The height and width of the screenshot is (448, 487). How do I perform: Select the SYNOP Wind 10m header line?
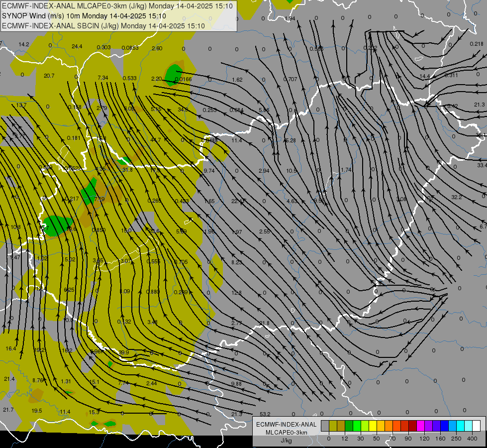coord(84,16)
